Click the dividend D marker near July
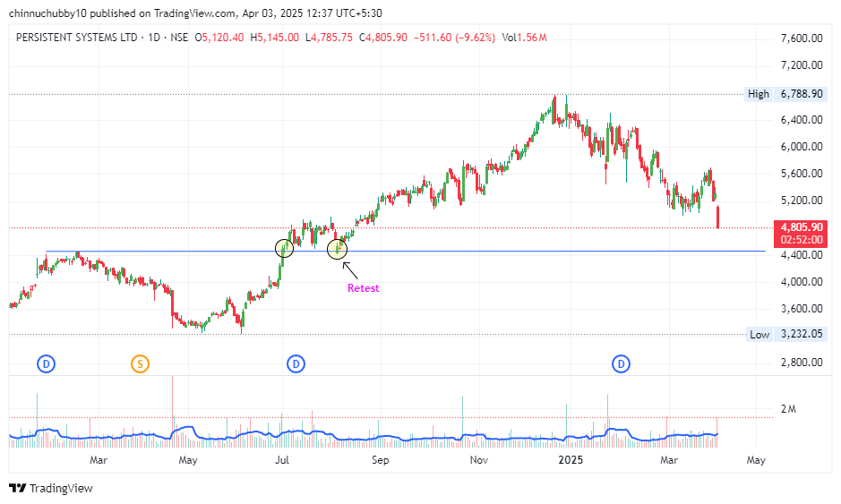The image size is (841, 504). click(x=296, y=364)
